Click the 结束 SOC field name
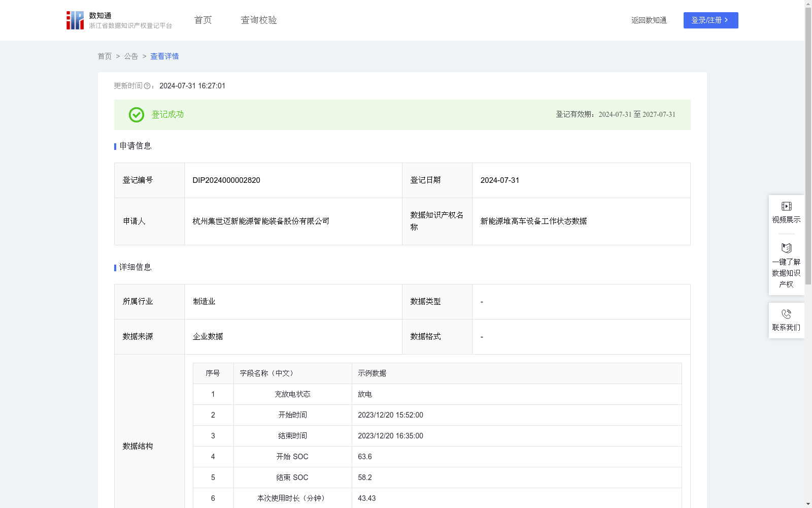Screen dimensions: 812x508 pyautogui.click(x=292, y=478)
